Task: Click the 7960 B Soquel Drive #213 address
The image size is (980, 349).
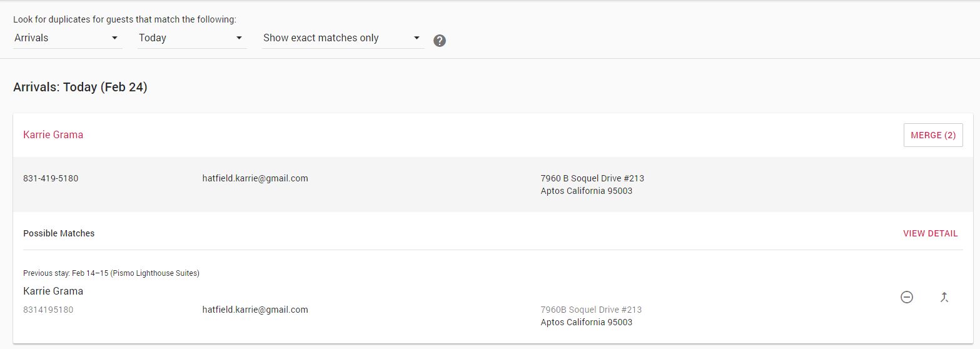Action: click(592, 178)
